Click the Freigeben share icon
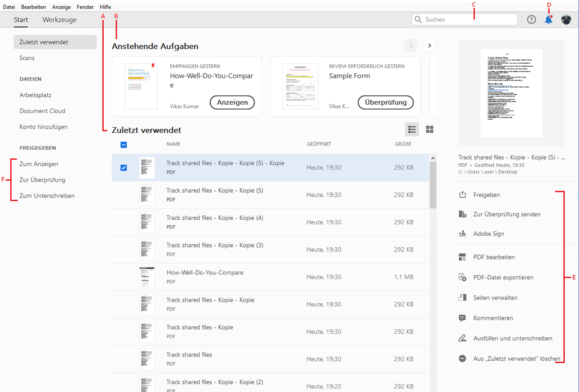The width and height of the screenshot is (579, 392). (462, 195)
